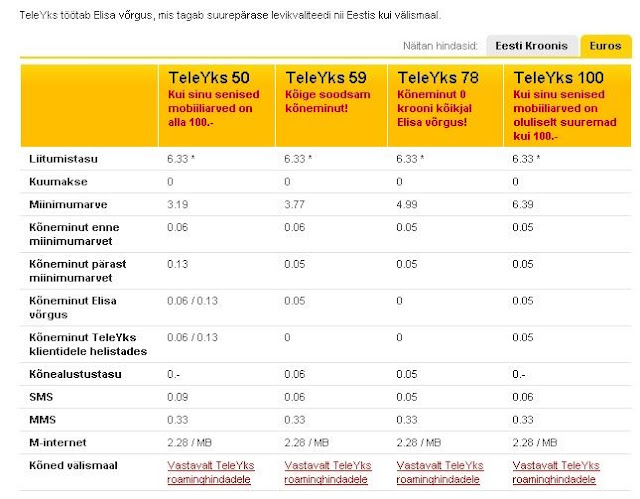This screenshot has height=499, width=640.
Task: Click Miinimumarve value 4.99 for TeleYks 78
Action: point(407,204)
